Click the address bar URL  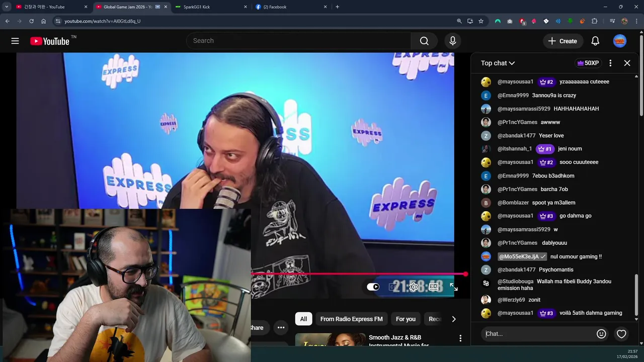(x=102, y=21)
